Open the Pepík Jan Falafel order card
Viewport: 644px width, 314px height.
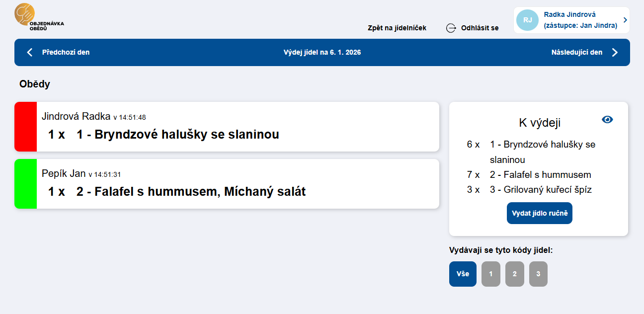point(238,184)
